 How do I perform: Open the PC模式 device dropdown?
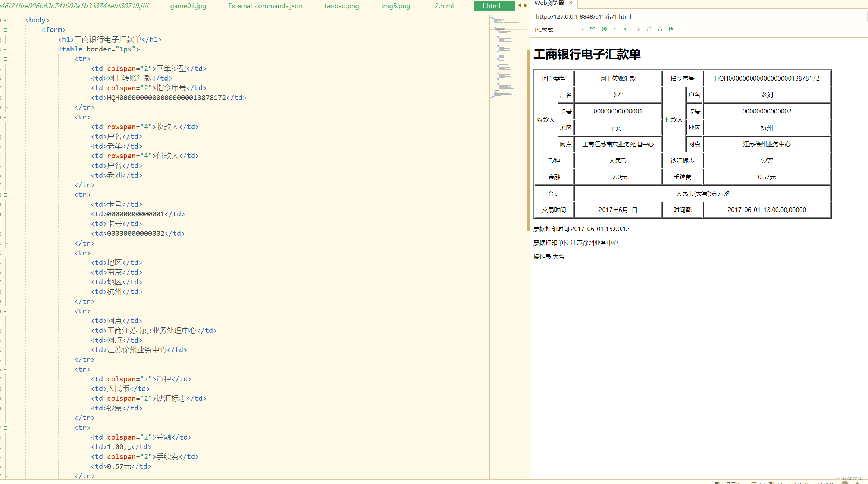(559, 29)
